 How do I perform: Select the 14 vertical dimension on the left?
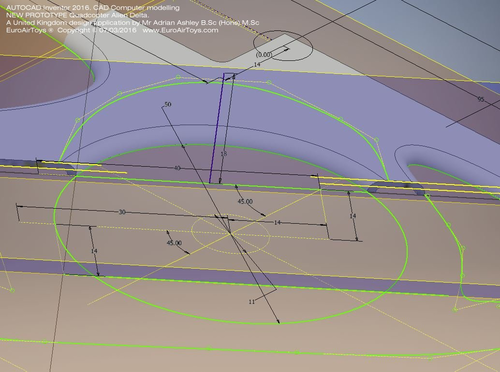pyautogui.click(x=94, y=250)
